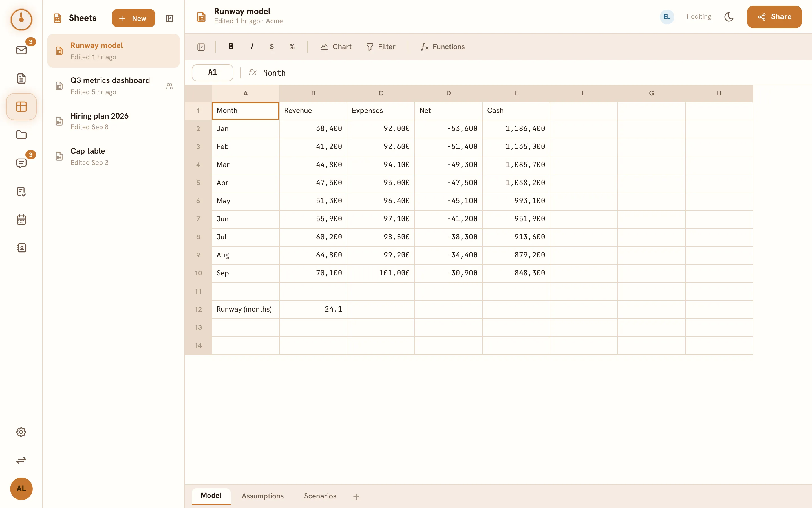The width and height of the screenshot is (812, 508).
Task: Switch to the Model tab
Action: 211,496
